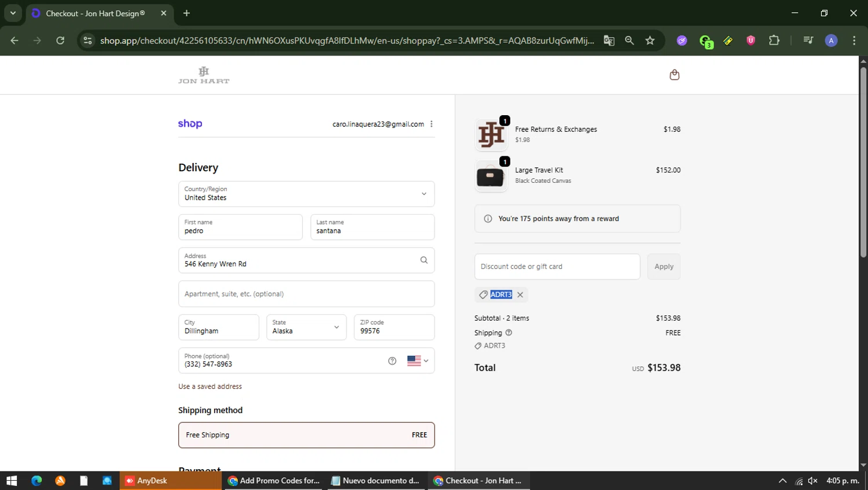Click the 4:05 p. m. taskbar clock
The width and height of the screenshot is (868, 490).
843,481
